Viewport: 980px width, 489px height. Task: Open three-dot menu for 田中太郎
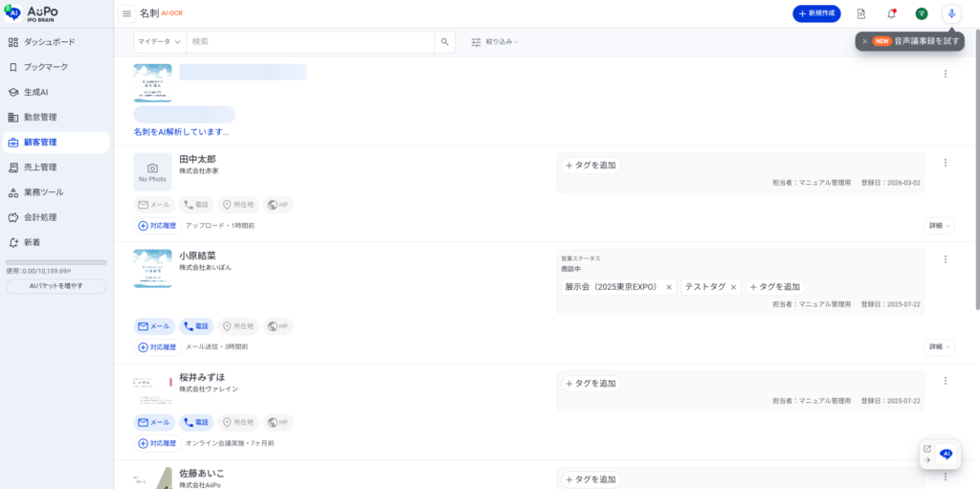pos(946,163)
